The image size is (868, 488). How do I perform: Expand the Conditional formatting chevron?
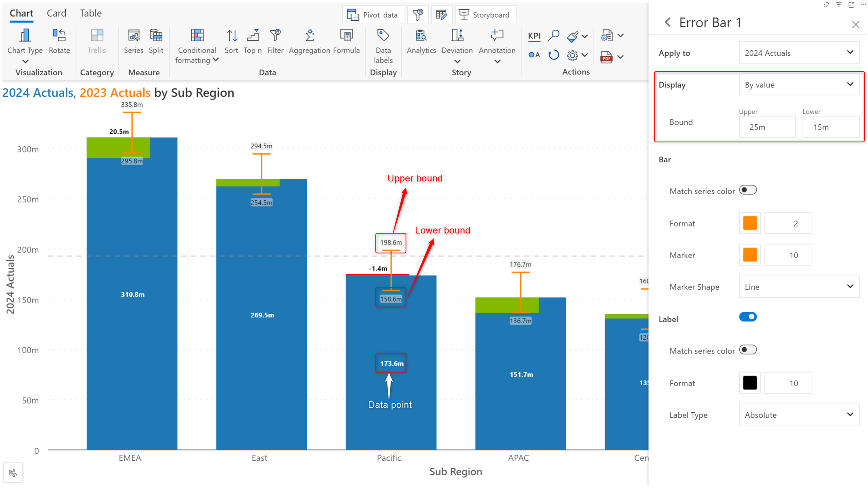[216, 60]
